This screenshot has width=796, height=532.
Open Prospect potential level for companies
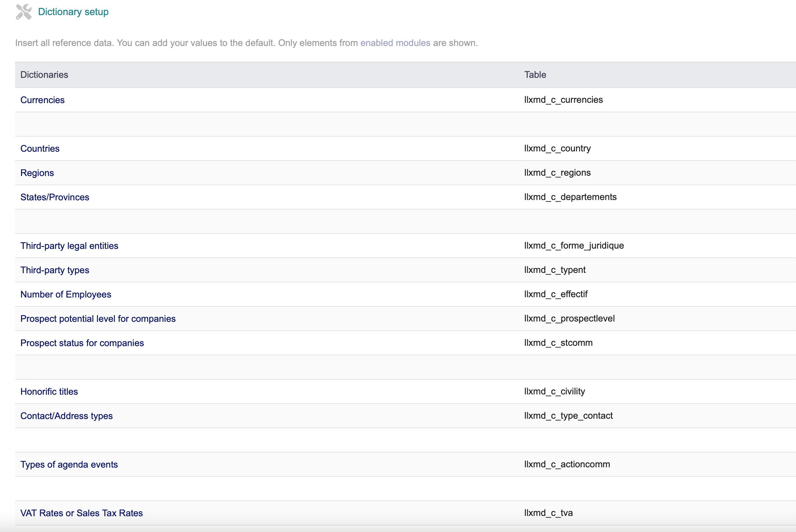coord(98,319)
